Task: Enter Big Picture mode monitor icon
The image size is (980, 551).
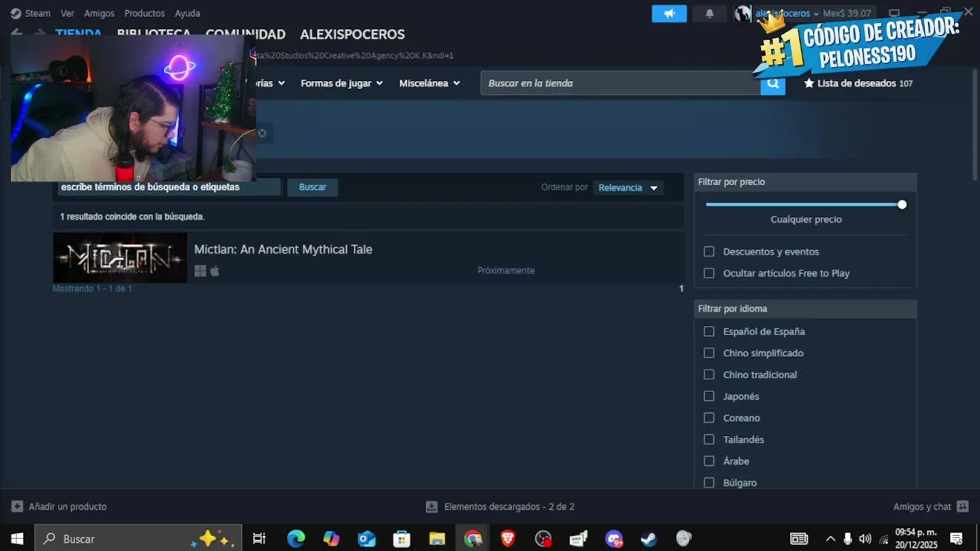Action: pyautogui.click(x=894, y=14)
